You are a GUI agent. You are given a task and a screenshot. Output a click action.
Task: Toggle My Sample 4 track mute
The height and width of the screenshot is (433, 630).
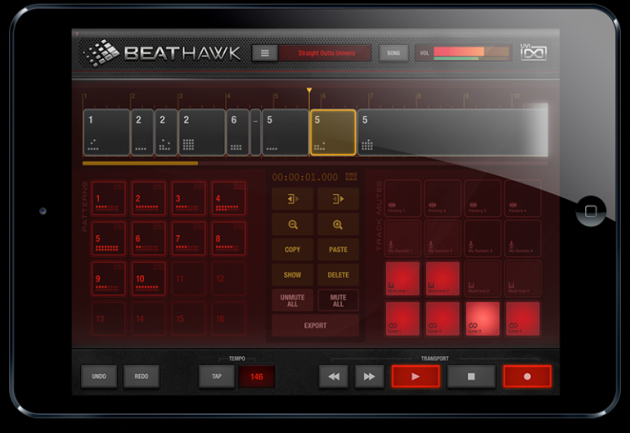[x=523, y=239]
